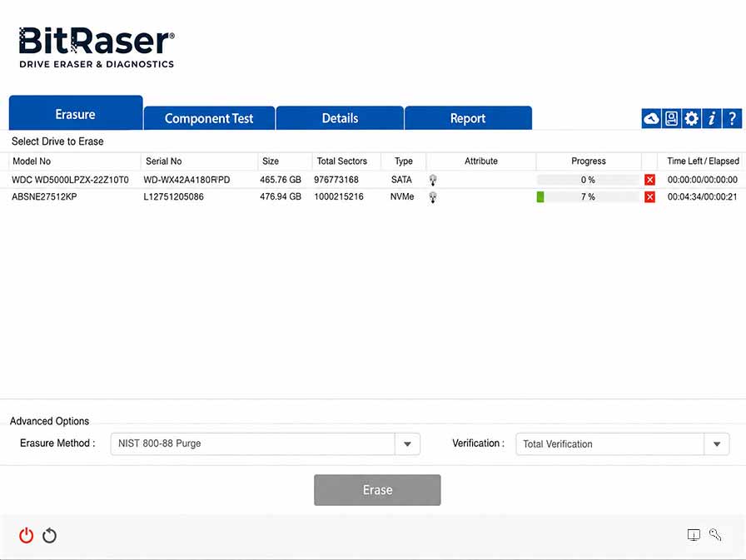Click the 465.76 GB size cell
Image resolution: width=746 pixels, height=560 pixels.
(x=281, y=180)
